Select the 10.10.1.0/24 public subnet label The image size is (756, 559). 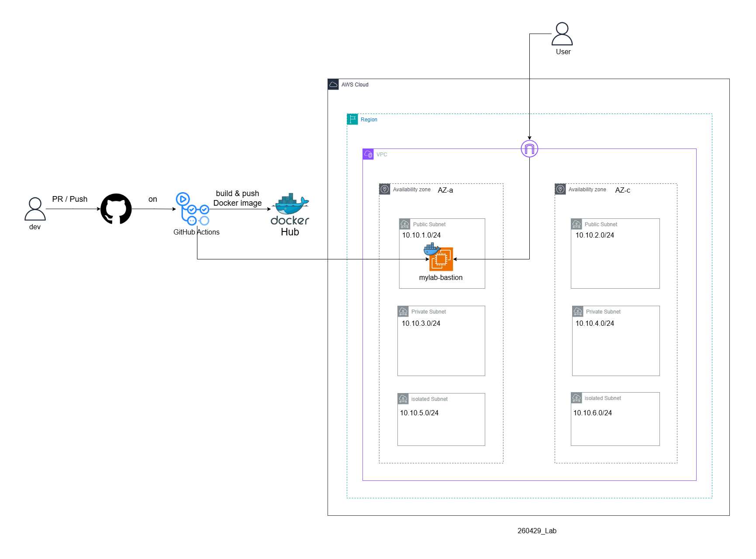click(421, 235)
